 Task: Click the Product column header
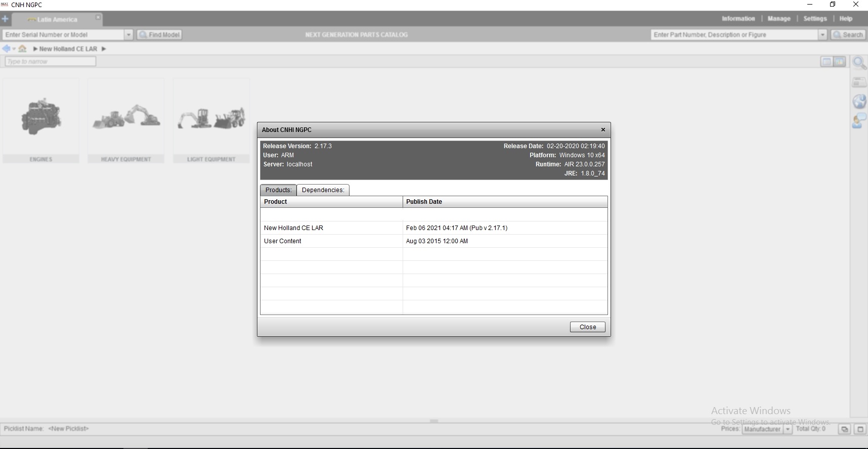[x=332, y=202]
